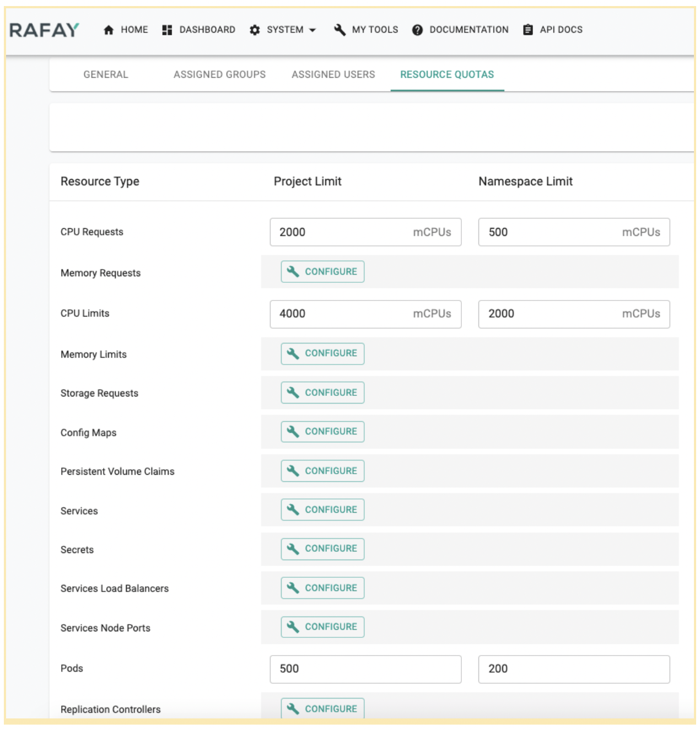The width and height of the screenshot is (700, 730).
Task: Click the Project Limit column header
Action: tap(308, 181)
